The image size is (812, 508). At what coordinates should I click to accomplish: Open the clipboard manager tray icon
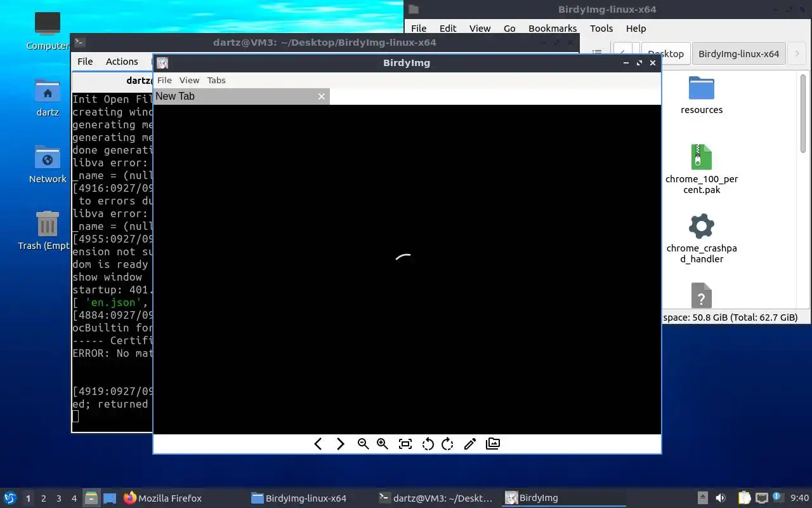744,498
